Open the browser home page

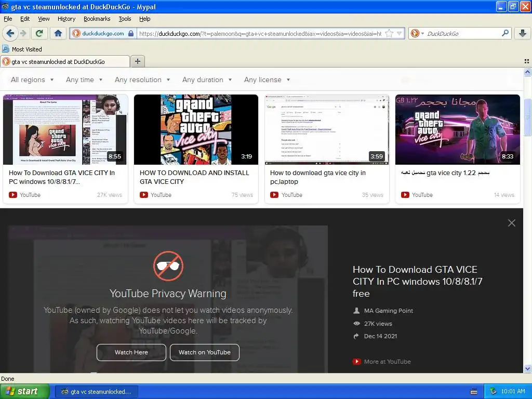[x=58, y=33]
